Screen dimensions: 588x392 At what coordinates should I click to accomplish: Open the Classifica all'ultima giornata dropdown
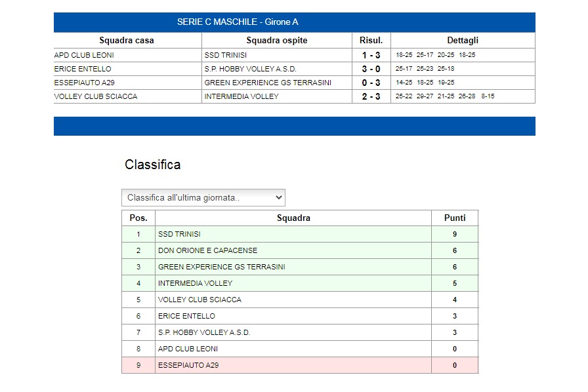click(203, 197)
